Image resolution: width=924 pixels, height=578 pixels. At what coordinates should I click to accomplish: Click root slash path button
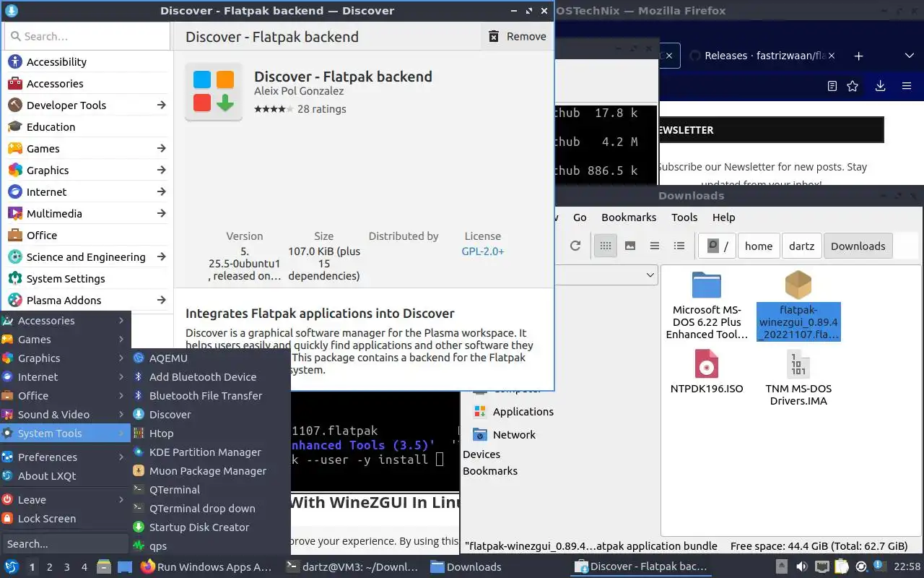(x=718, y=246)
